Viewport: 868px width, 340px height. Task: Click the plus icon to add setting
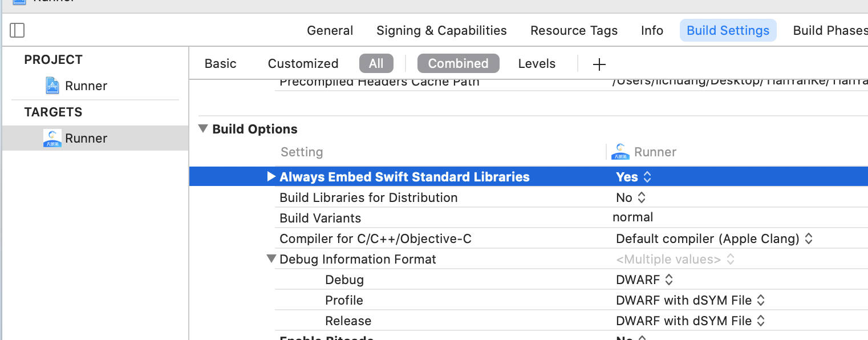tap(599, 64)
